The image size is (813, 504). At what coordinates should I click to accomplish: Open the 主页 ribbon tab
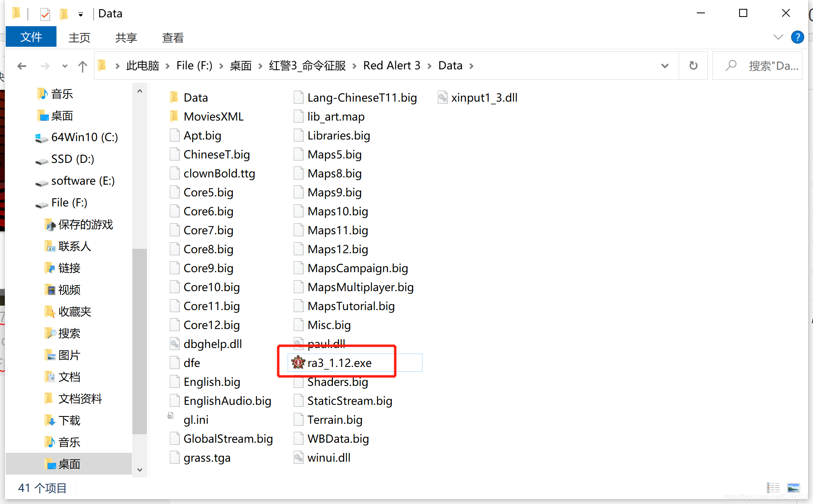click(79, 37)
